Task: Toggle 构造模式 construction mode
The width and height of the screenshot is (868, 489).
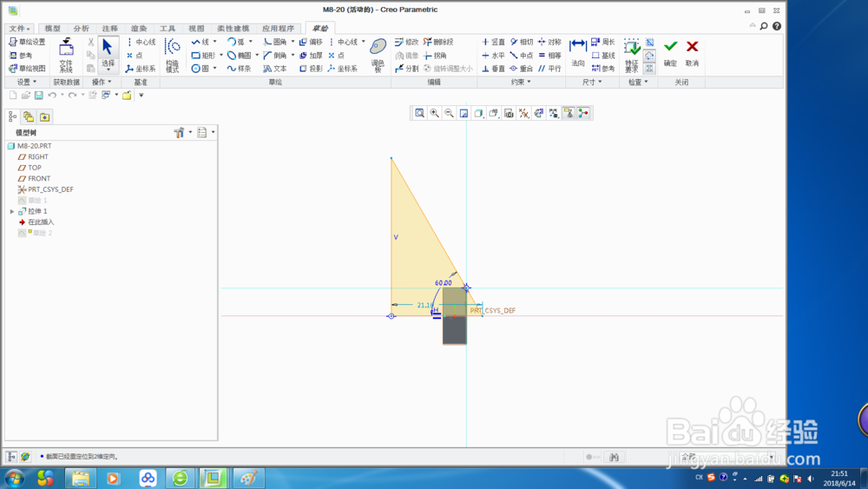Action: [x=172, y=56]
